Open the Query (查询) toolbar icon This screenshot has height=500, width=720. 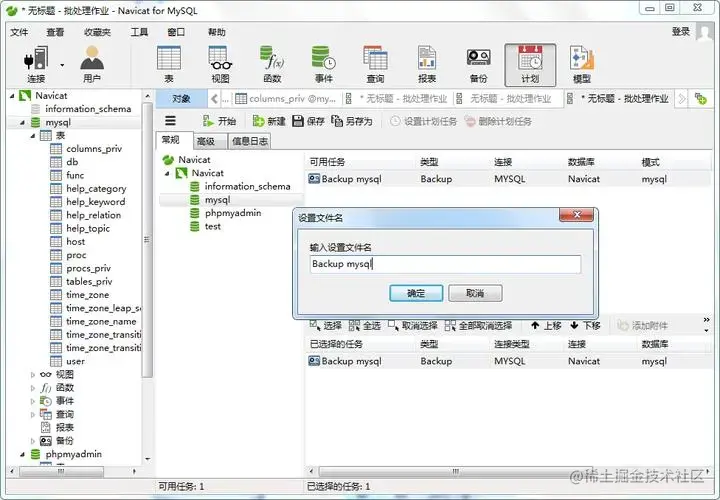[x=375, y=64]
